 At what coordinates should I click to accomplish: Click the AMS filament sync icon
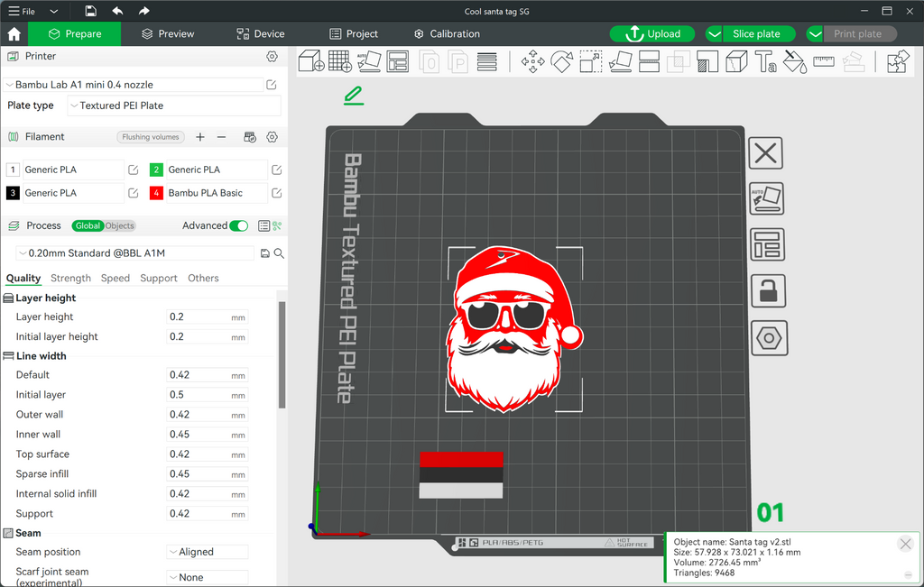pos(250,137)
